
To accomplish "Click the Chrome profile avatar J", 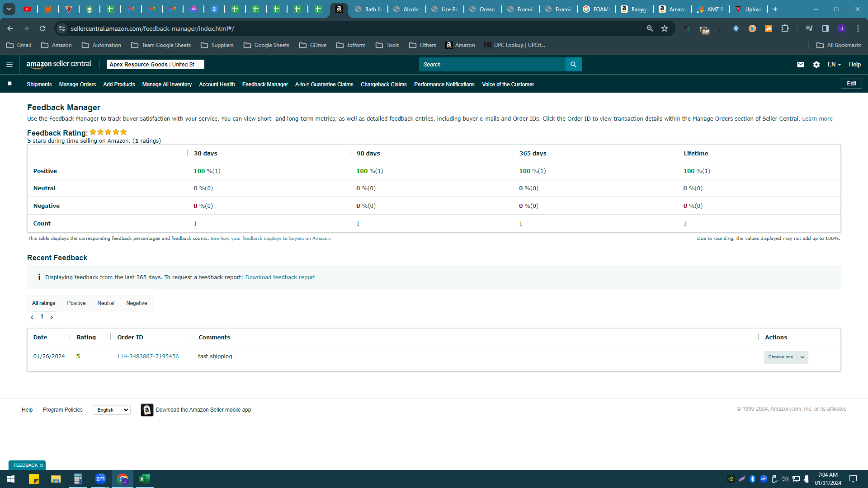I will pyautogui.click(x=842, y=28).
